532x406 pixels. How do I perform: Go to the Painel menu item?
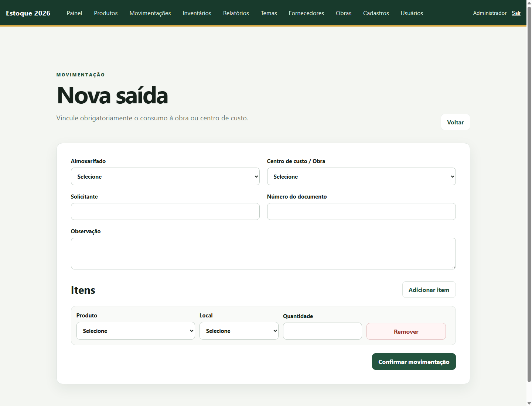point(74,13)
